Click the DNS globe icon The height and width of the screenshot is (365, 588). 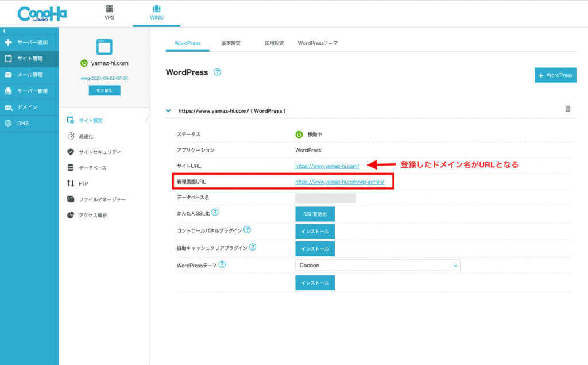click(x=8, y=123)
